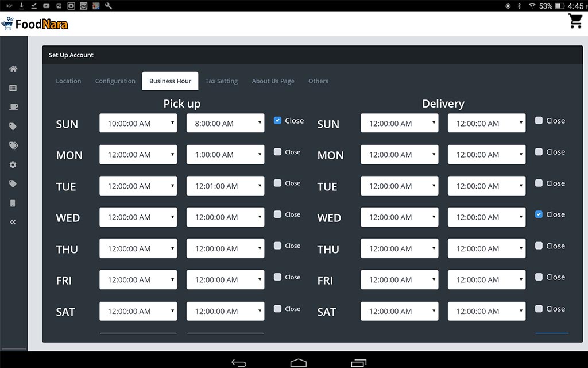
Task: Open settings gear in sidebar
Action: [13, 164]
